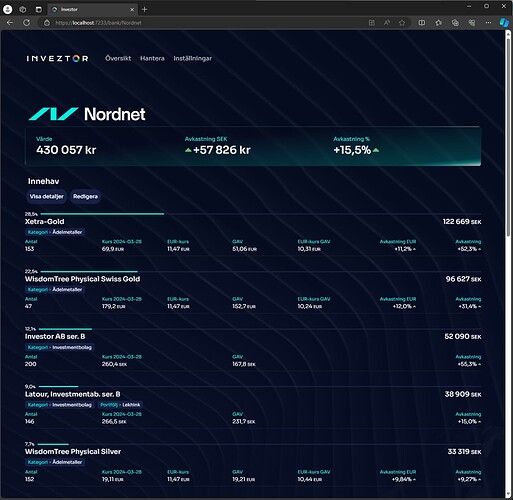Click the Nordnet logo

point(87,114)
